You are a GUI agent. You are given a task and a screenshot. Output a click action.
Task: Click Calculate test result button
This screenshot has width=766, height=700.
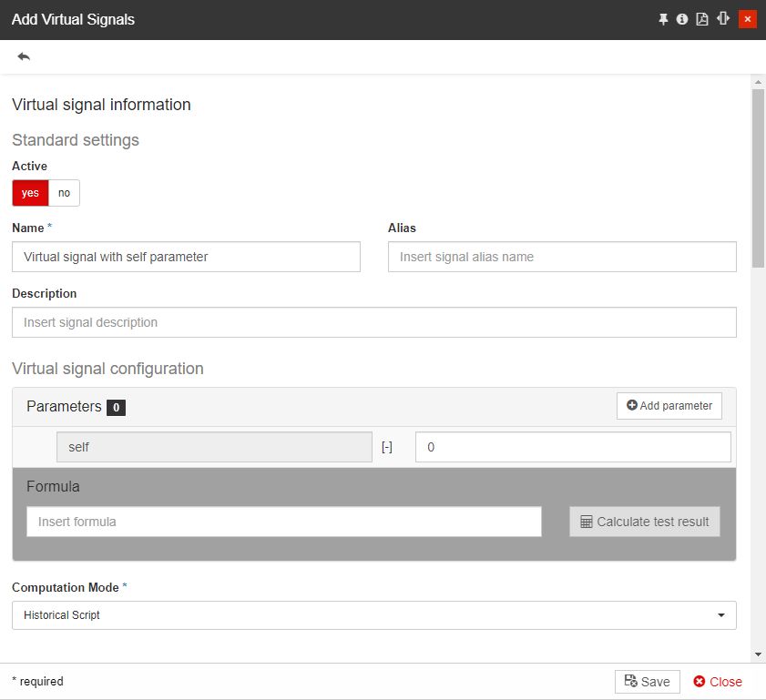644,522
